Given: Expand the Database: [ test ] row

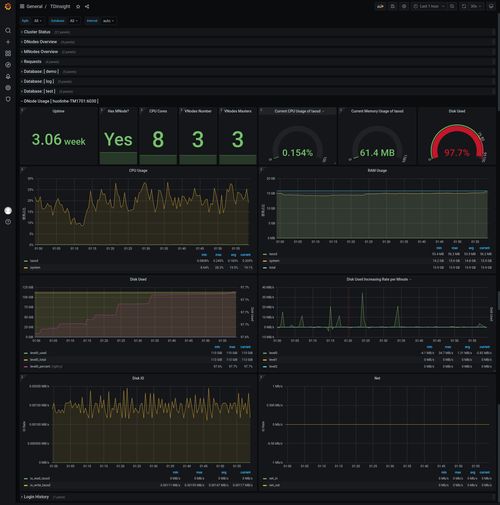Looking at the screenshot, I should coord(39,91).
